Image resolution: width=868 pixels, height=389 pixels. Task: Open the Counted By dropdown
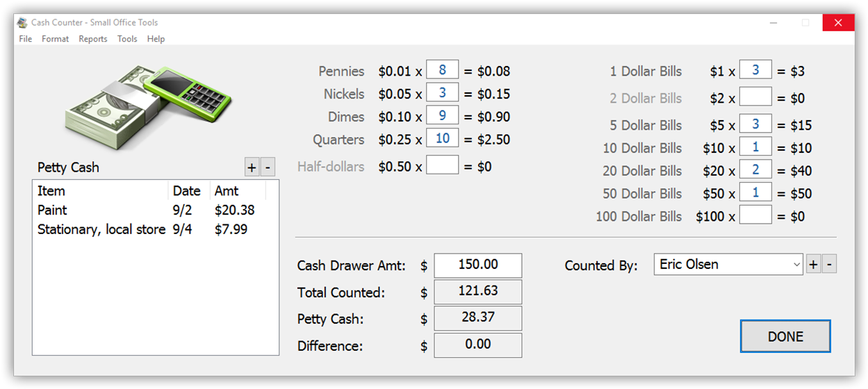796,265
